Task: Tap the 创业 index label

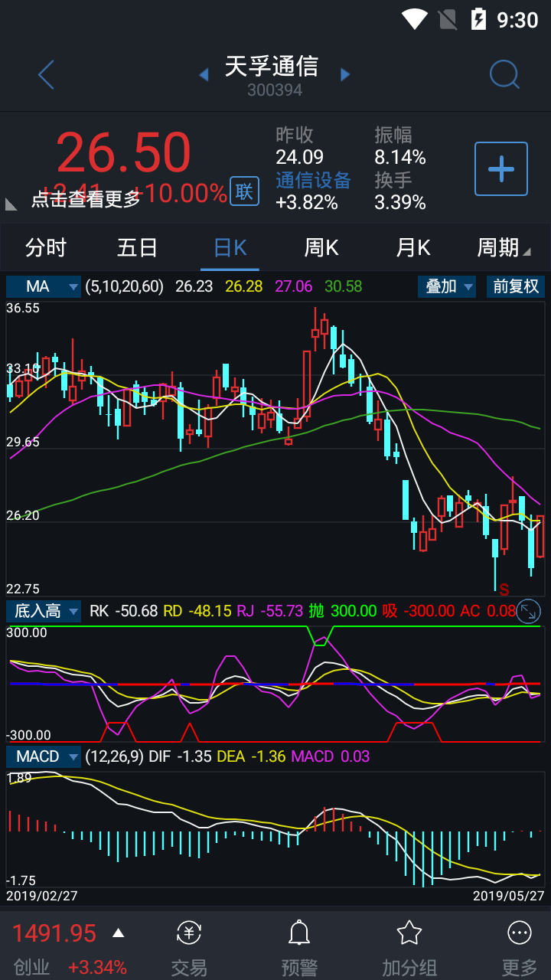Action: click(32, 967)
